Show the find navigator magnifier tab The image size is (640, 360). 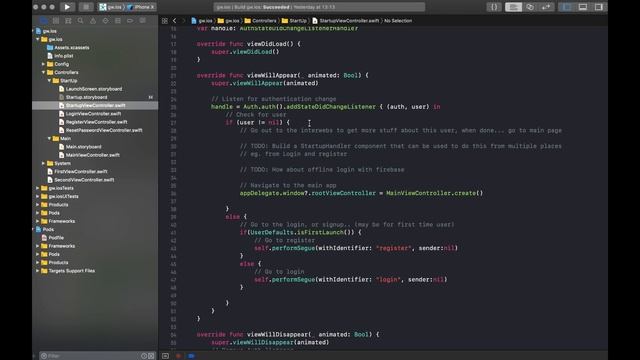[x=80, y=20]
